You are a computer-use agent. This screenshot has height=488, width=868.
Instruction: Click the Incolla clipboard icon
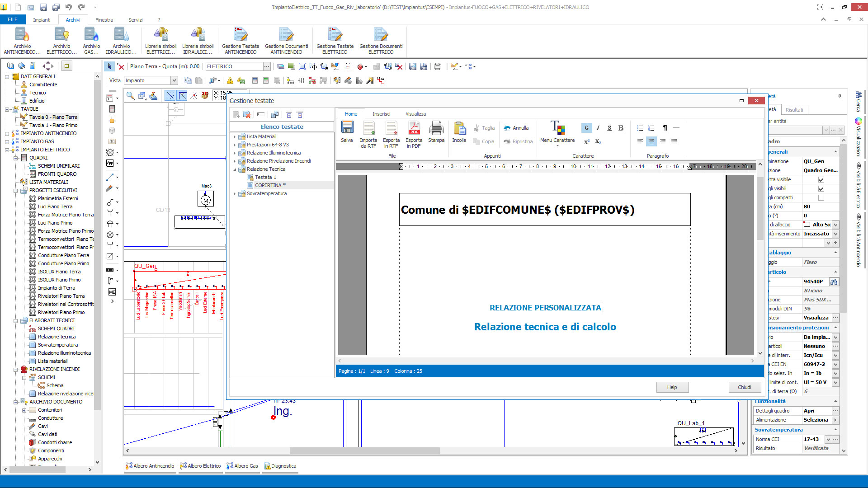pos(459,132)
